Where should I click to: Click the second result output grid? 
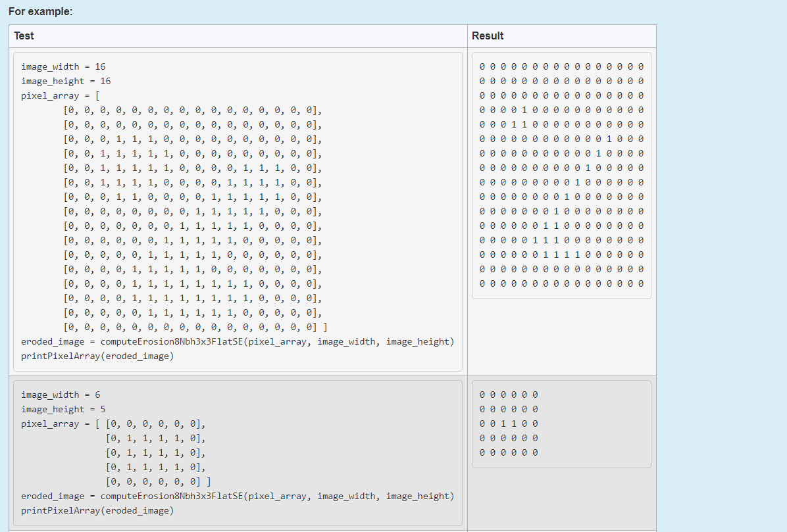tap(561, 423)
